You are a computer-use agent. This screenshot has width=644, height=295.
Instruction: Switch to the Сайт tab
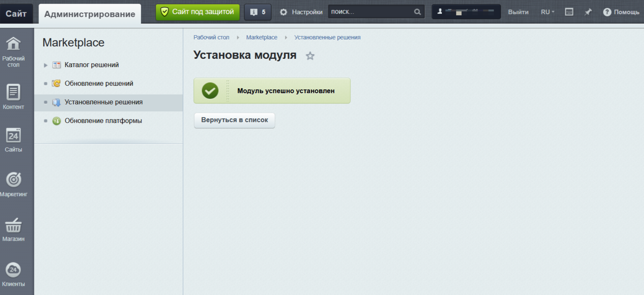click(17, 14)
